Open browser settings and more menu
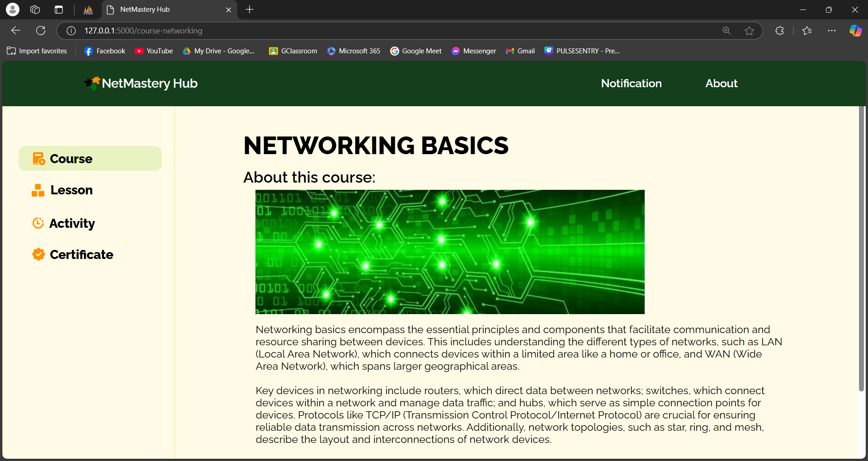This screenshot has width=868, height=461. pos(832,31)
